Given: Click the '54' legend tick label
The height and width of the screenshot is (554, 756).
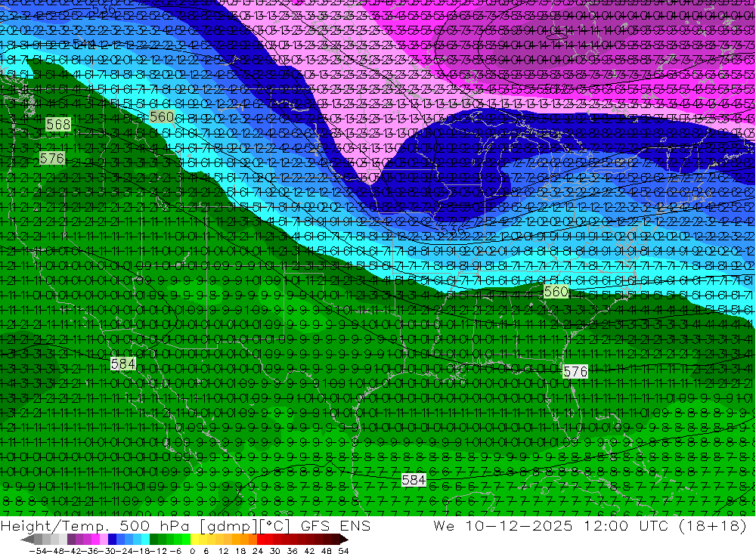Looking at the screenshot, I should (x=343, y=551).
